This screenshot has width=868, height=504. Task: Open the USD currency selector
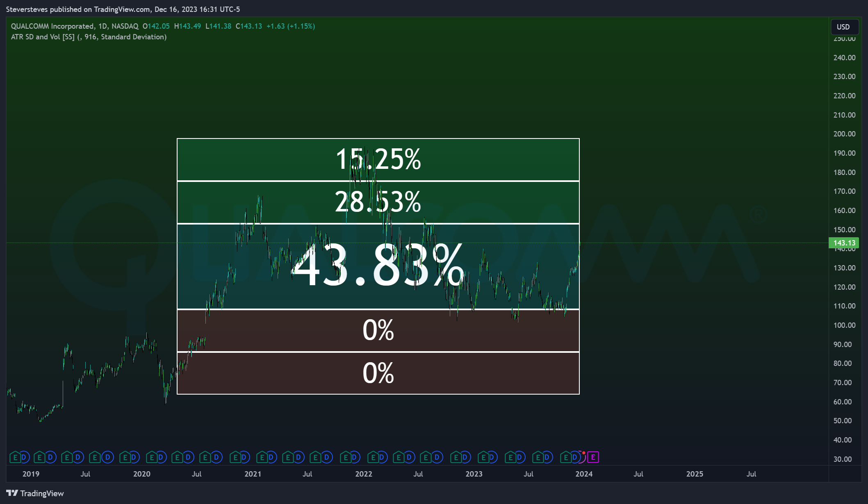[x=845, y=27]
